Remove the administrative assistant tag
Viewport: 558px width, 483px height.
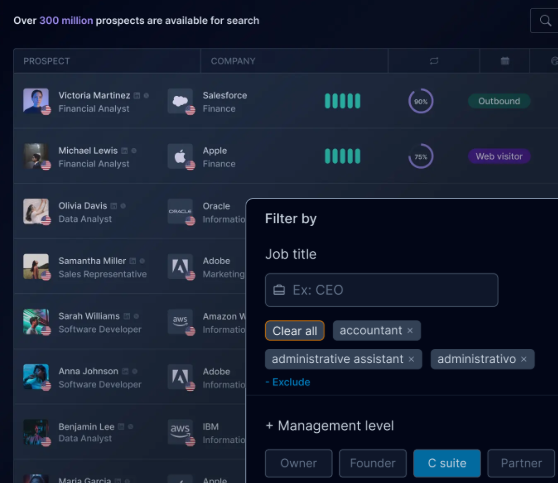[x=411, y=359]
